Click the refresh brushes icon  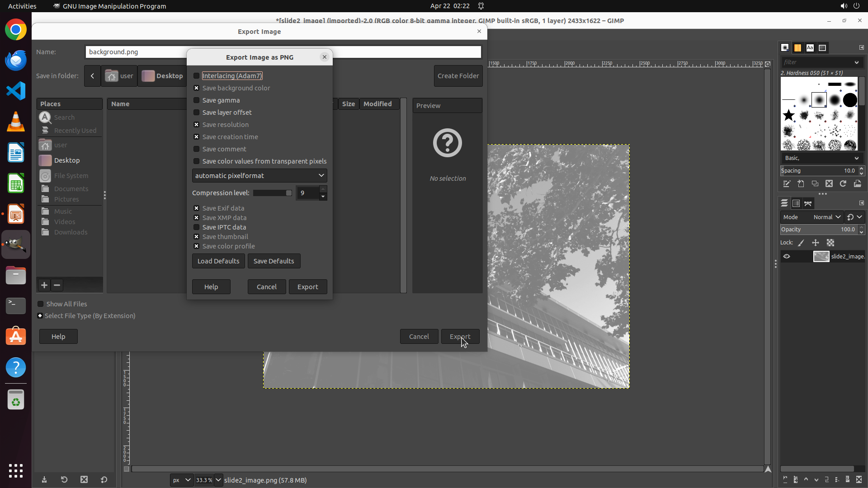click(x=843, y=184)
